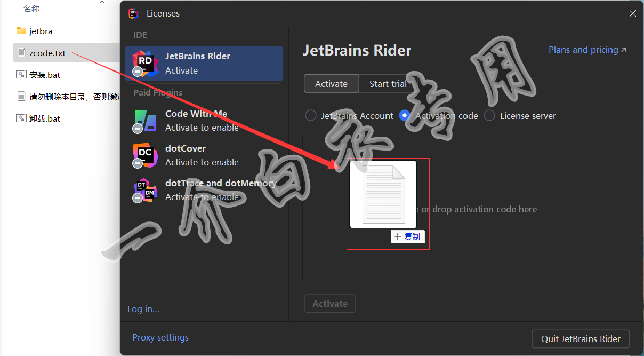Click the JetBrains Rider product icon

[145, 63]
